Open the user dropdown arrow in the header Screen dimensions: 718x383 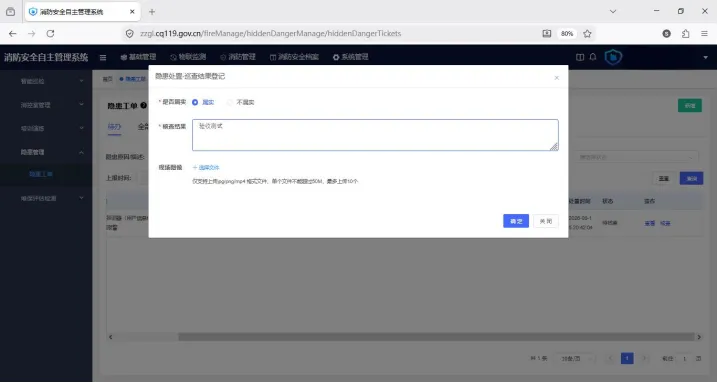[705, 57]
